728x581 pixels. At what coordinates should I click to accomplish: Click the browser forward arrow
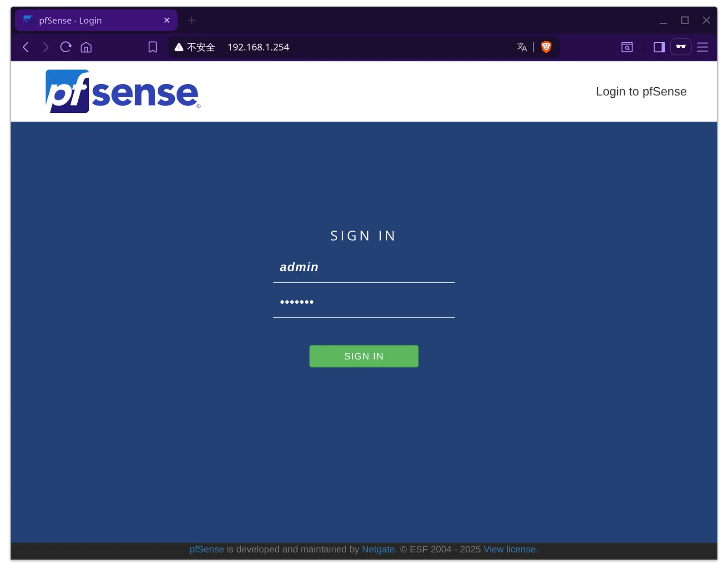[45, 47]
